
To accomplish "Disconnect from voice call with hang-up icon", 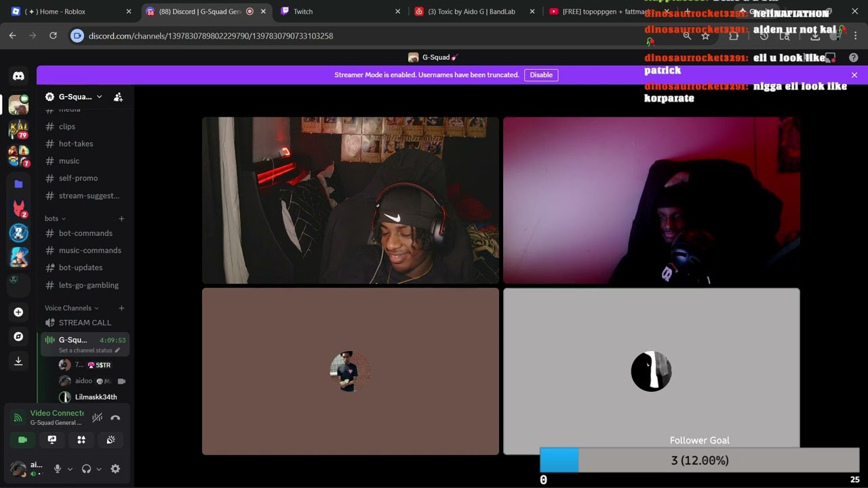I will tap(115, 418).
